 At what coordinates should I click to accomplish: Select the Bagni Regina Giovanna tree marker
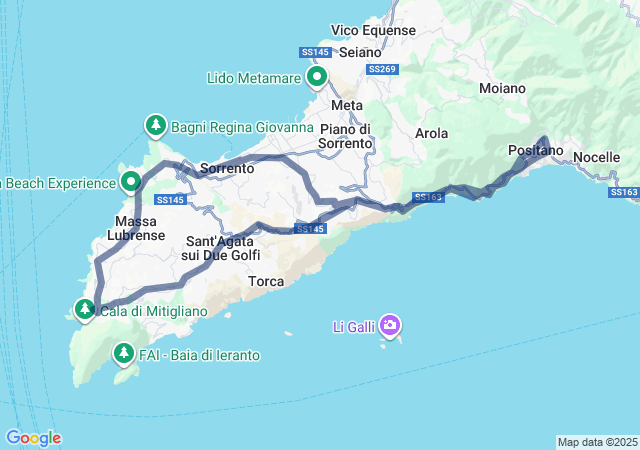(156, 125)
